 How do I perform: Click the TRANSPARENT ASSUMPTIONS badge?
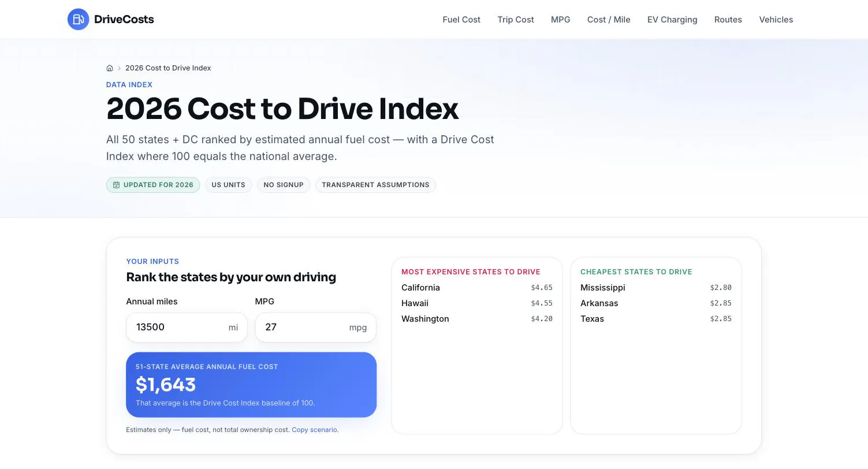tap(375, 185)
